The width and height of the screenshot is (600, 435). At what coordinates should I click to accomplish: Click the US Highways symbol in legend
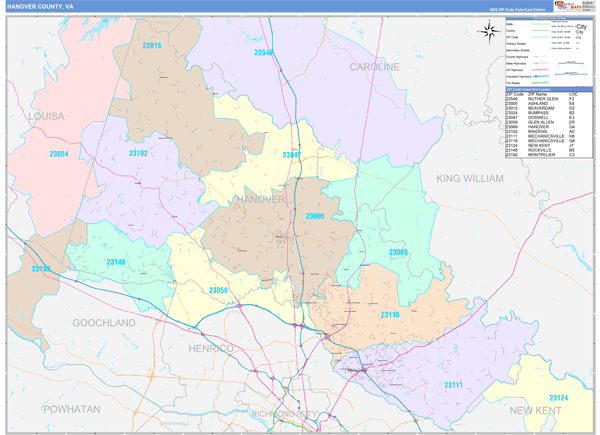pyautogui.click(x=538, y=68)
